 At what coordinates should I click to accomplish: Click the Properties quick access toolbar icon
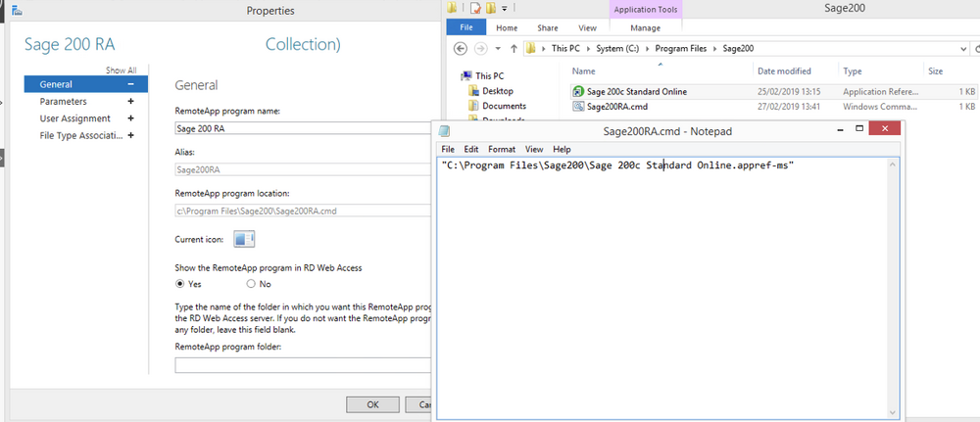(475, 8)
